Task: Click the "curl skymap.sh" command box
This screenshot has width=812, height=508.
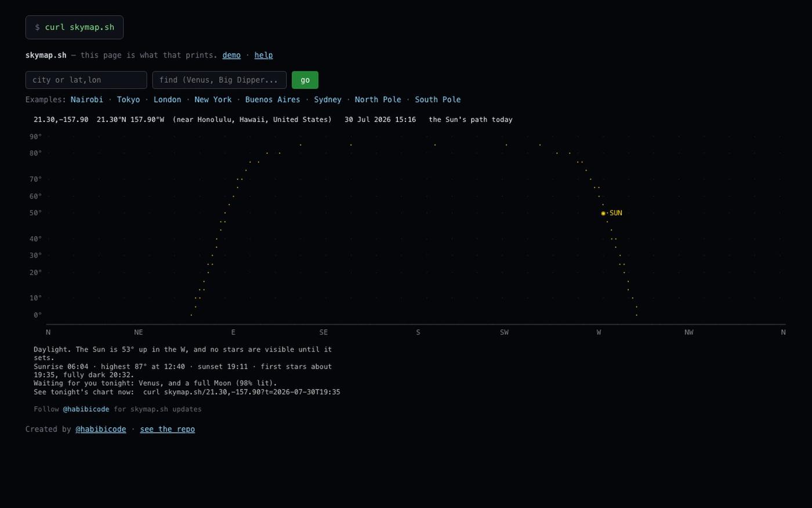Action: tap(74, 27)
